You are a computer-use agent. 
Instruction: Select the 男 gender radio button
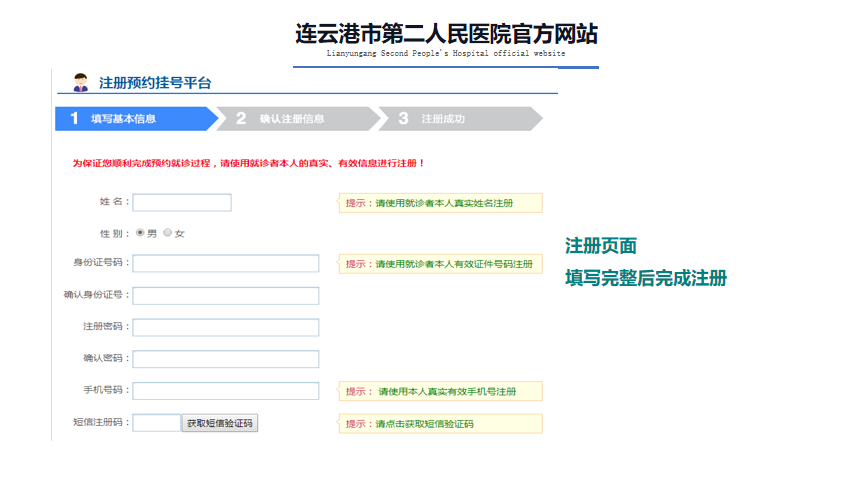click(140, 232)
